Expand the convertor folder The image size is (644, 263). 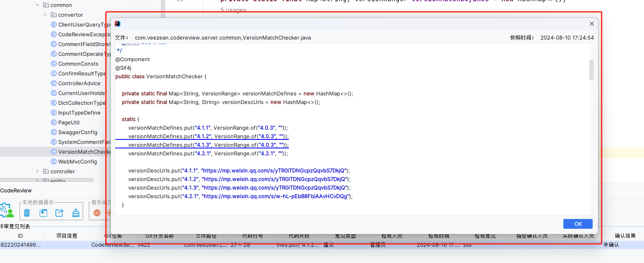coord(45,15)
